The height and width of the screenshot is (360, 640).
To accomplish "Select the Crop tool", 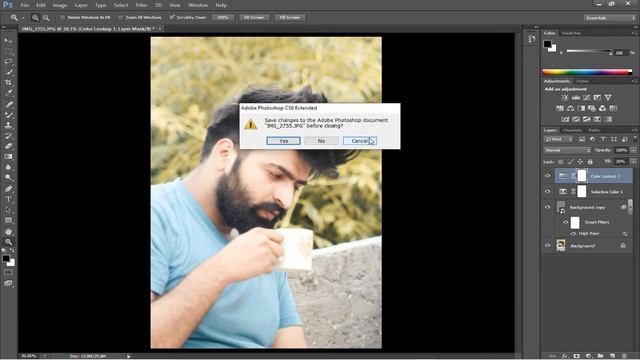I will coord(8,83).
